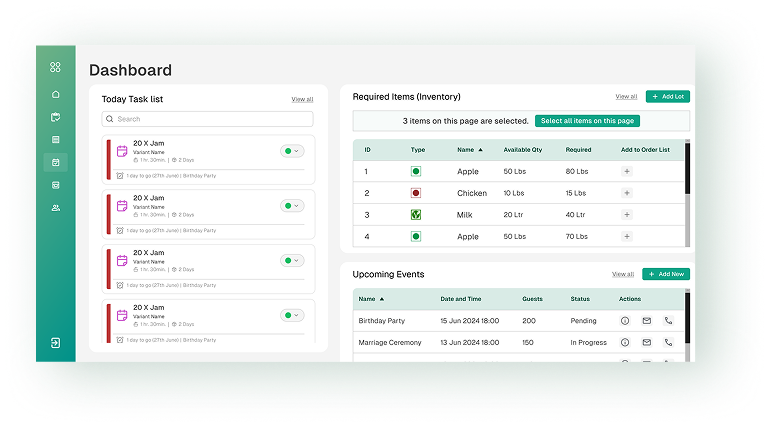Image resolution: width=769 pixels, height=426 pixels.
Task: Click the plus icon for Milk row
Action: click(x=627, y=215)
